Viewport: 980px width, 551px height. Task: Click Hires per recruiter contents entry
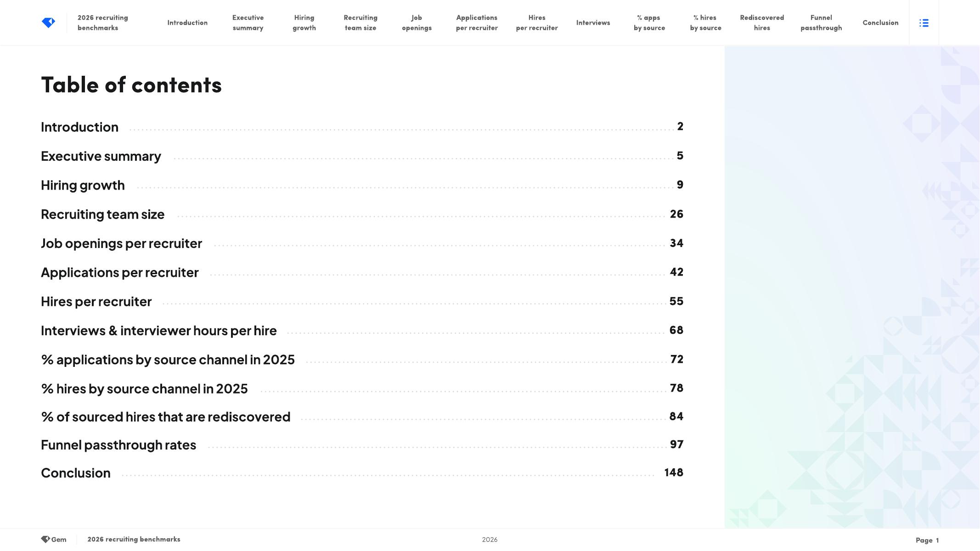pyautogui.click(x=96, y=302)
